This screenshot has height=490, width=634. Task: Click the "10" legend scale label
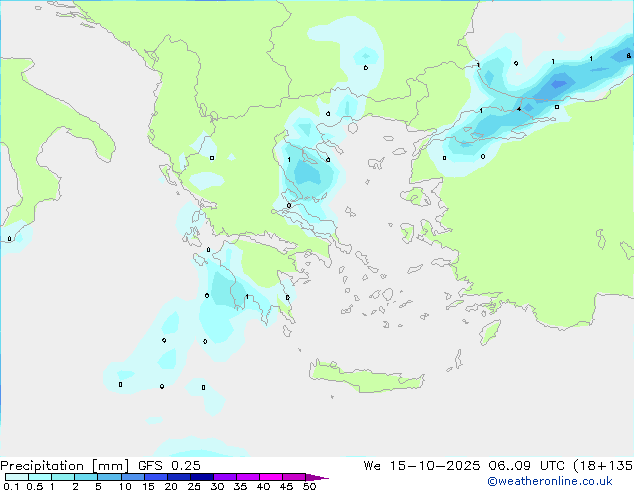(125, 486)
